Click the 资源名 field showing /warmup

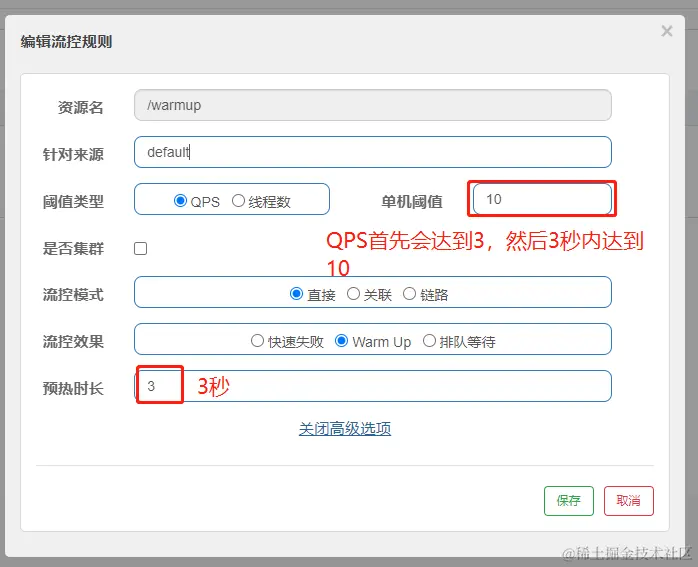coord(373,105)
